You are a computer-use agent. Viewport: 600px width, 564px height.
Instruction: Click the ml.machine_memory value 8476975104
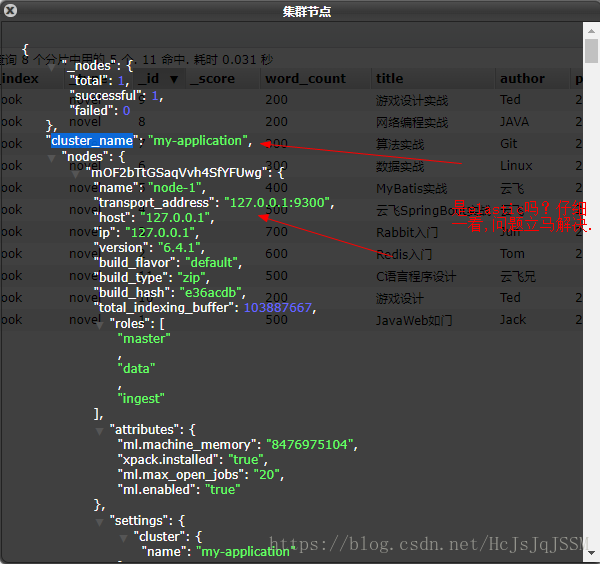click(310, 445)
